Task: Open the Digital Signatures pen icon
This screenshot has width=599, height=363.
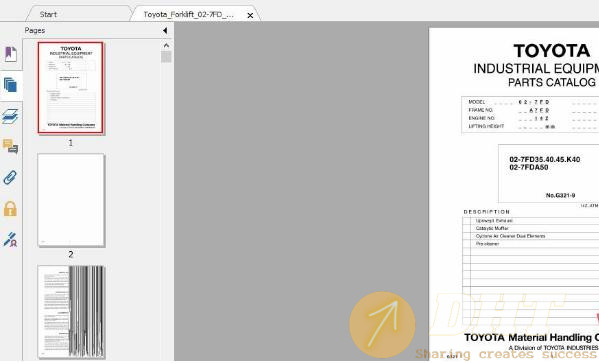Action: (x=10, y=239)
